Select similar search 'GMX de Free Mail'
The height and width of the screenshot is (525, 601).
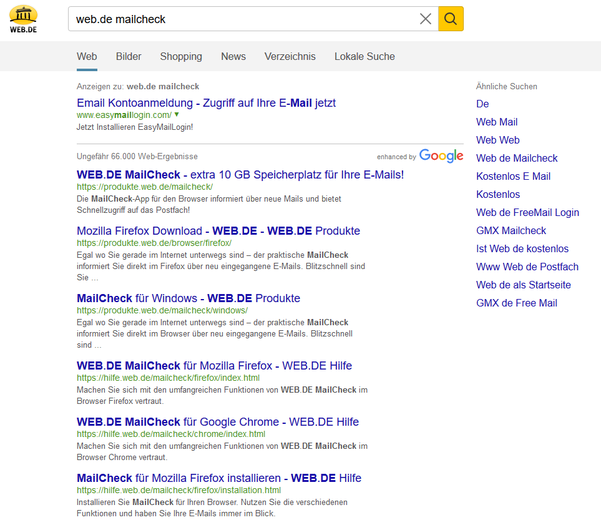tap(517, 303)
